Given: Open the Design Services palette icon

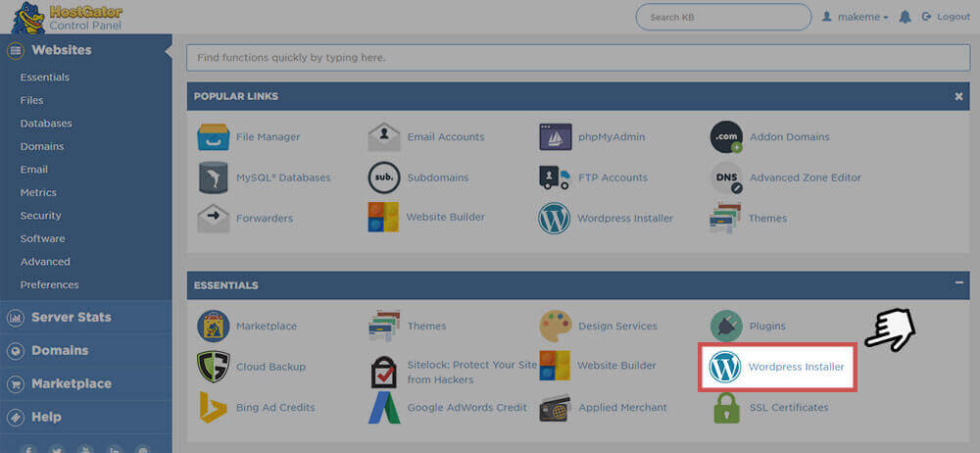Looking at the screenshot, I should (555, 326).
